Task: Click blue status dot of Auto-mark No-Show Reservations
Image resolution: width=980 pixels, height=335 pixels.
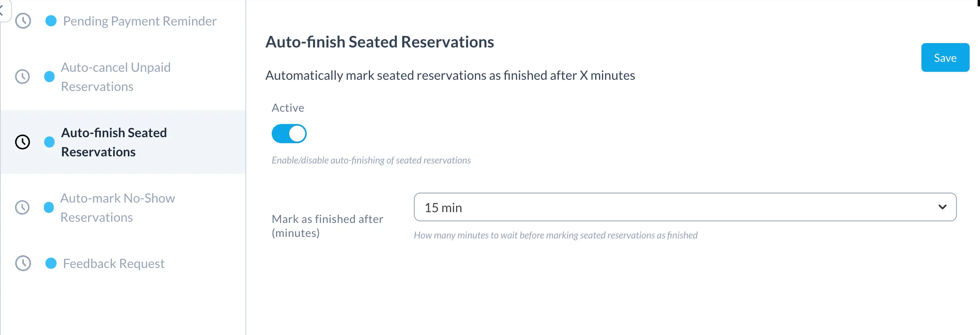Action: [x=49, y=207]
